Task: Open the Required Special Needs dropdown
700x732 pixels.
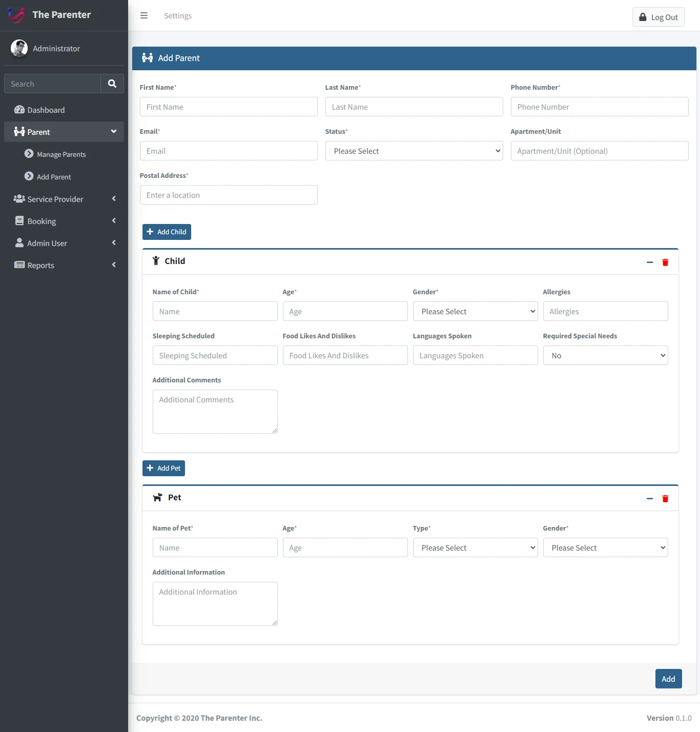Action: tap(605, 356)
